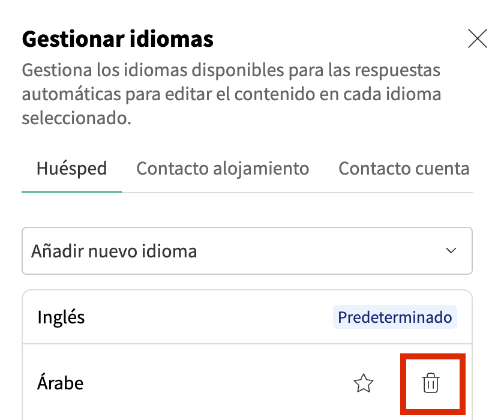Click the dialog description paragraph

click(231, 94)
